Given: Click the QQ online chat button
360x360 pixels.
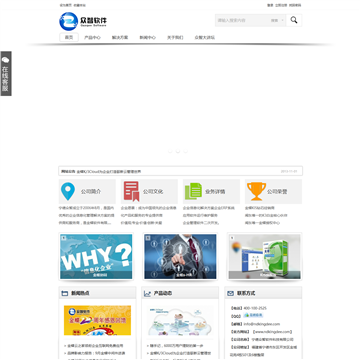Looking at the screenshot, I should [x=253, y=315].
